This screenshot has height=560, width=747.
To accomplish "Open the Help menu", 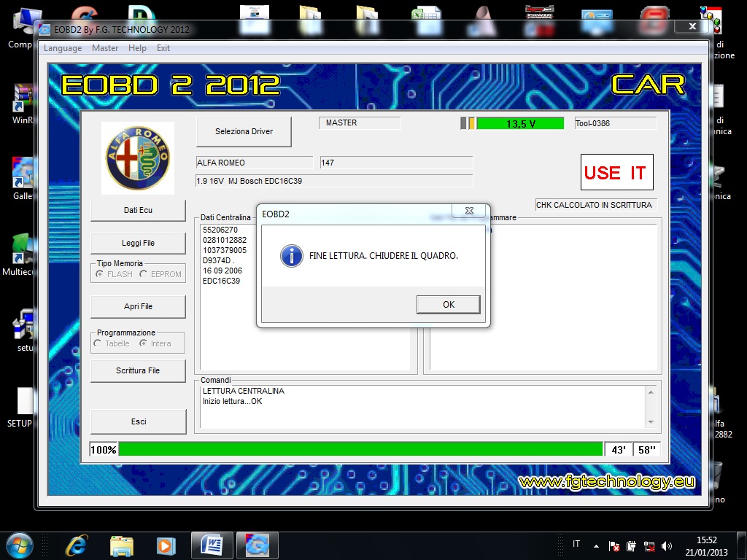I will (137, 48).
